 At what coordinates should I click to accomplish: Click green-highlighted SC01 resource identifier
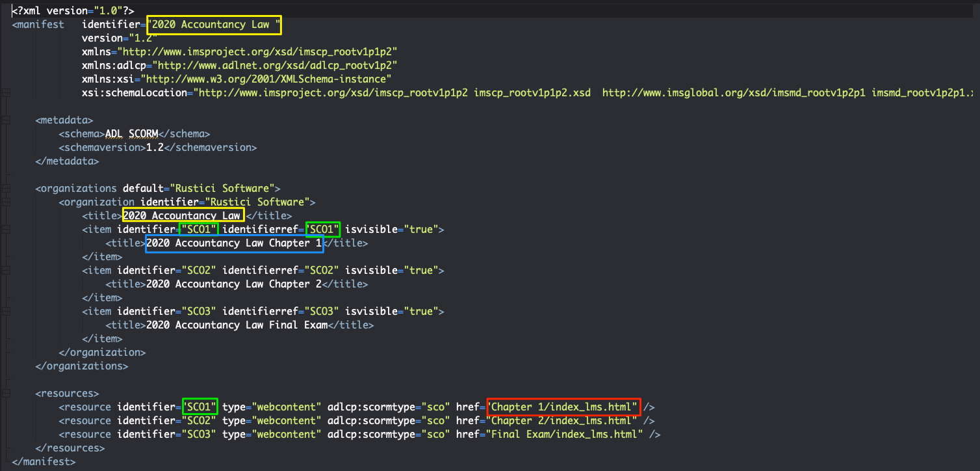coord(200,407)
